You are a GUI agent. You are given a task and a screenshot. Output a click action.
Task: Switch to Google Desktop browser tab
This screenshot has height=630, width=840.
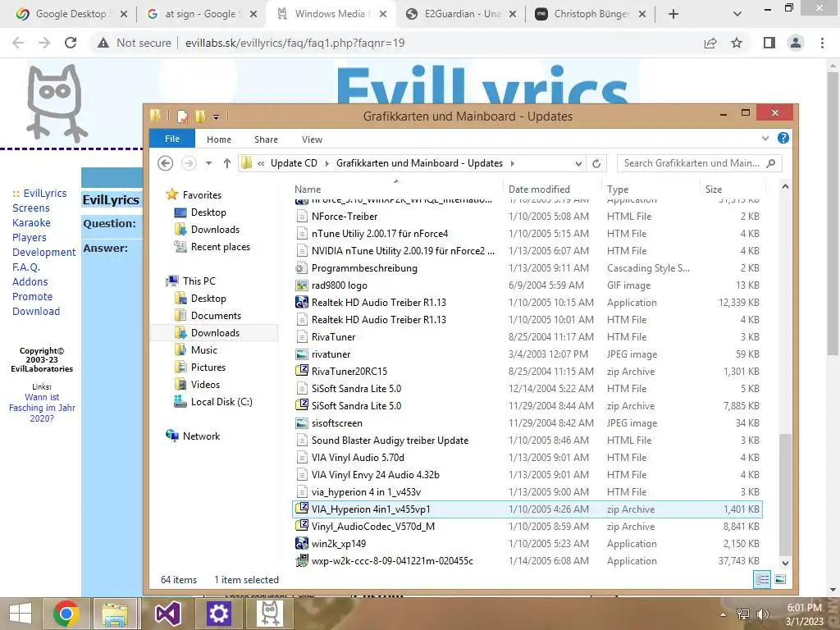click(72, 15)
